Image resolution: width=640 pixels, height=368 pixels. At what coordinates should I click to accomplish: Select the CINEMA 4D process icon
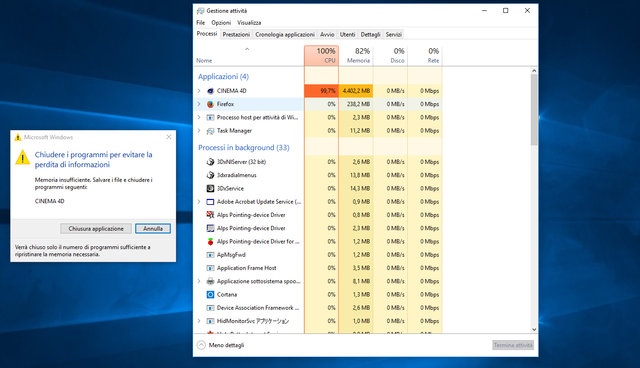(x=210, y=91)
